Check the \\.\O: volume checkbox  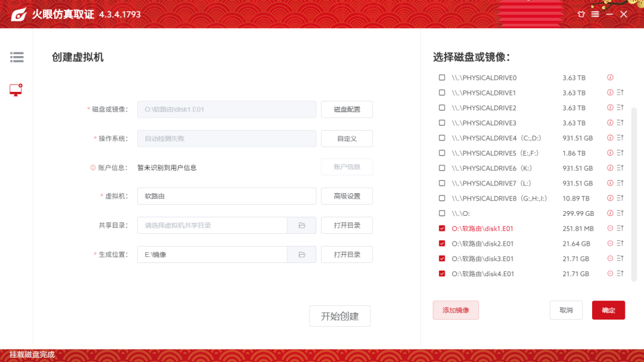tap(442, 214)
